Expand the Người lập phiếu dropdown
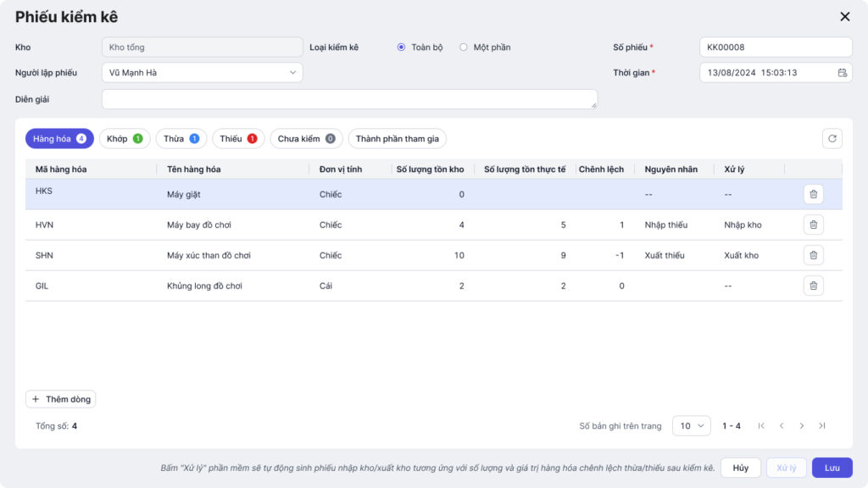Image resolution: width=868 pixels, height=488 pixels. pos(202,73)
